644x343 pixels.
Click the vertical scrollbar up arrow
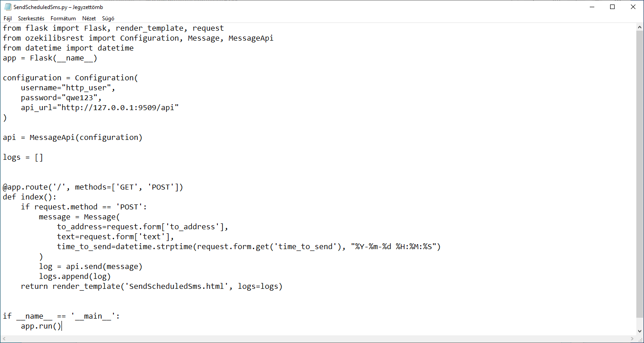pyautogui.click(x=639, y=27)
